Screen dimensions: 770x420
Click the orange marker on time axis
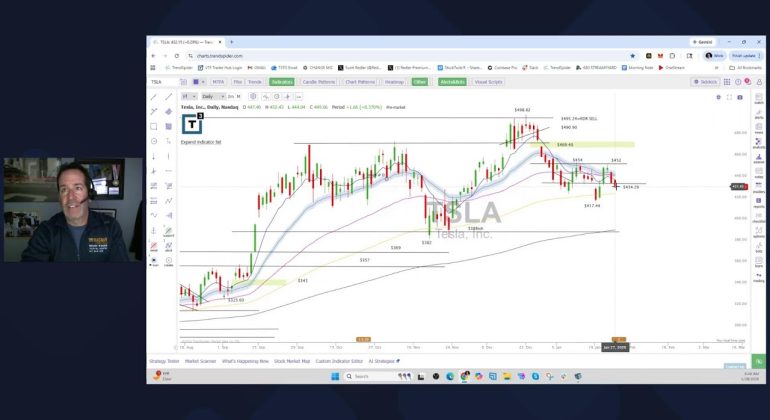[x=363, y=339]
